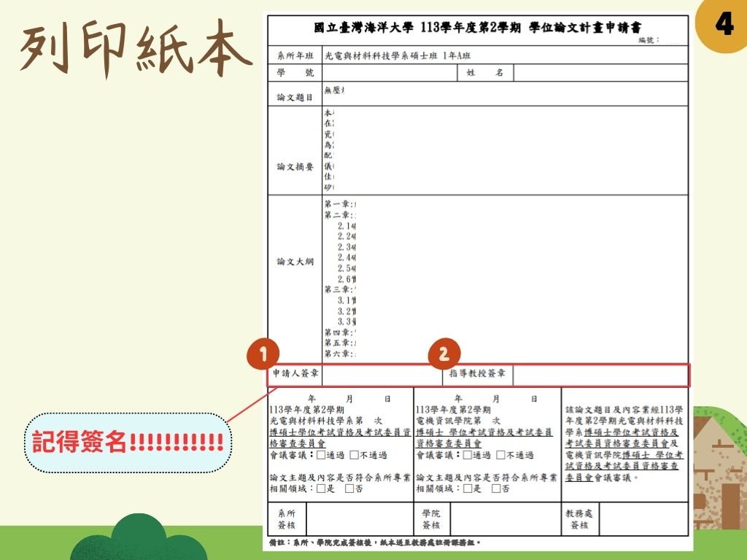Click the yellow slide number 4 badge
747x560 pixels.
(x=724, y=26)
